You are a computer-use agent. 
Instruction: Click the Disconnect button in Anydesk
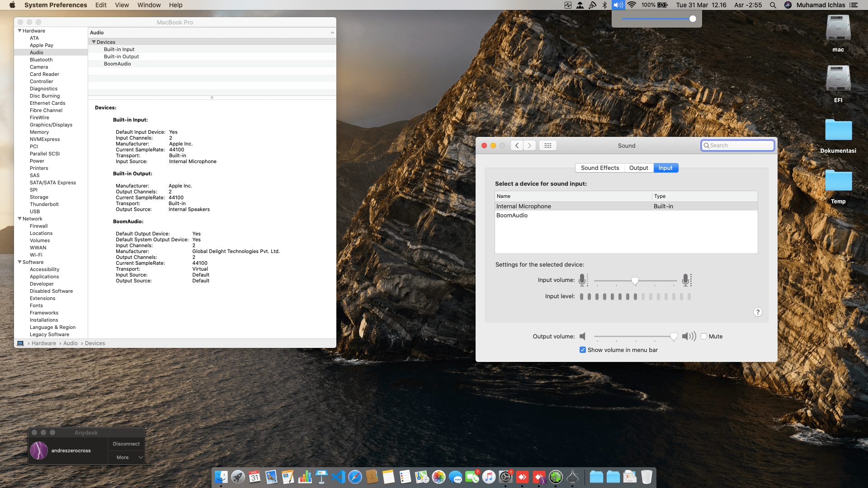(x=126, y=444)
